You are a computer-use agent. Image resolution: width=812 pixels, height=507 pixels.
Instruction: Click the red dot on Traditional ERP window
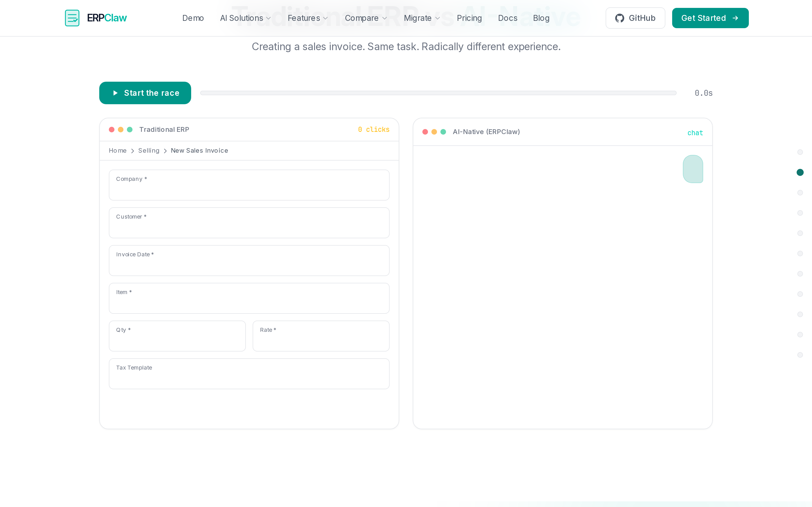112,130
